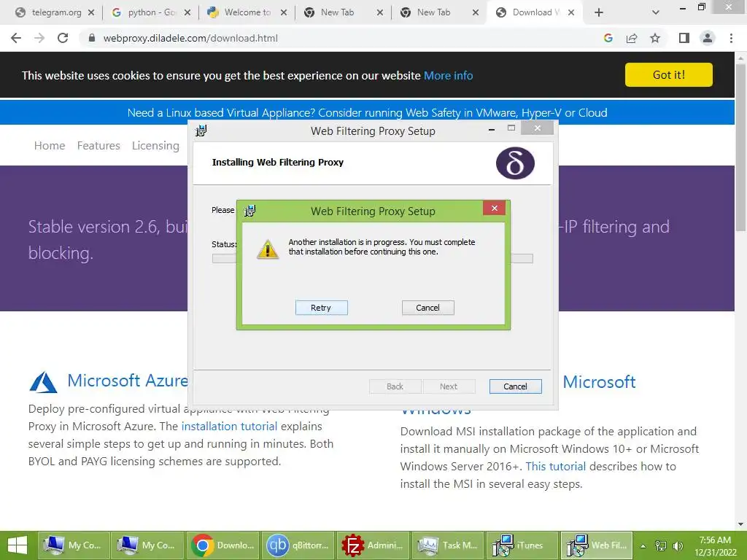Open the Home navigation item

coord(50,146)
